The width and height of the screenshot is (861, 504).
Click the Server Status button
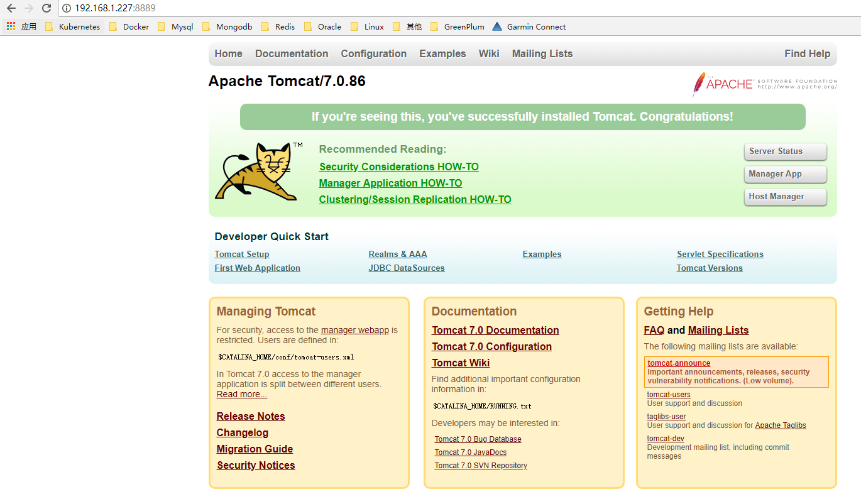coord(785,151)
